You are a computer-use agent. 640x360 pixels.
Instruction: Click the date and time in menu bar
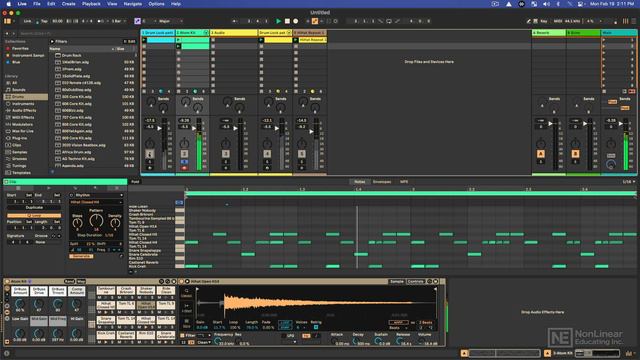coord(612,4)
